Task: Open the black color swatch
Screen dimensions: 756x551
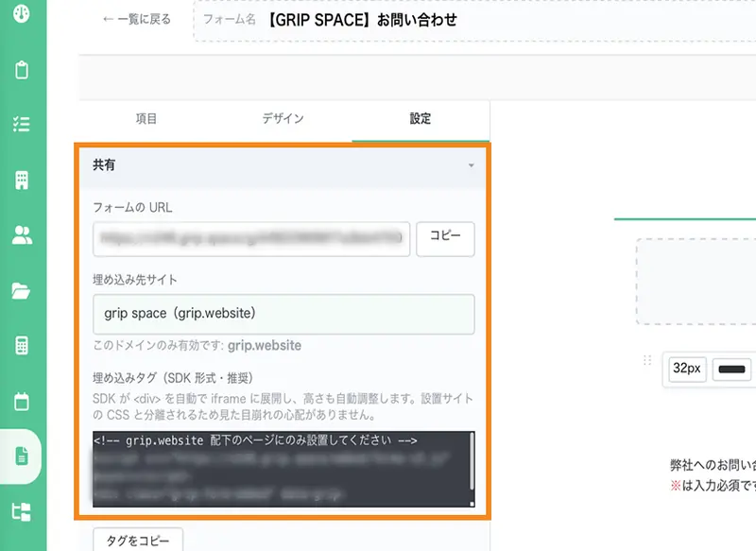Action: click(731, 370)
